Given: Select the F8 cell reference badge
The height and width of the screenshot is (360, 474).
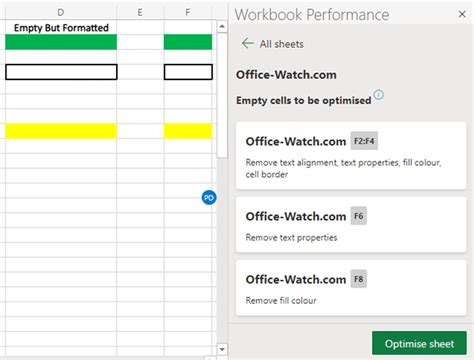Looking at the screenshot, I should click(x=359, y=279).
